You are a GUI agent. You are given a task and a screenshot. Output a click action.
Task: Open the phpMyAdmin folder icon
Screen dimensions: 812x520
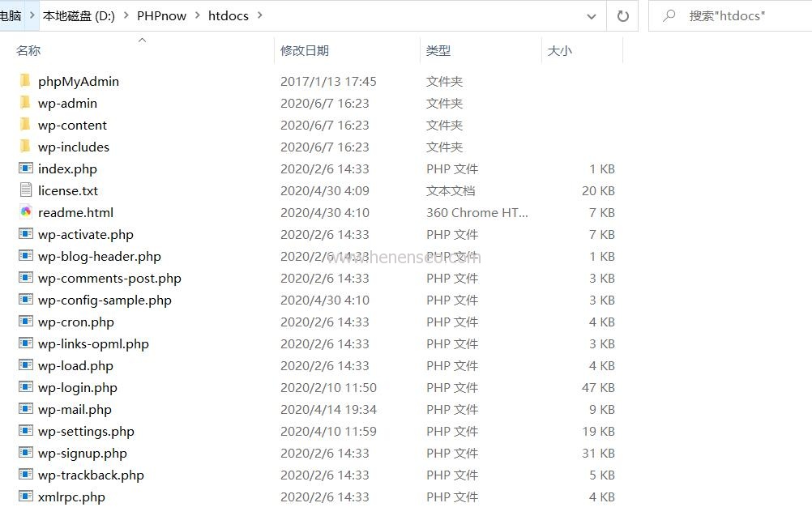[25, 81]
